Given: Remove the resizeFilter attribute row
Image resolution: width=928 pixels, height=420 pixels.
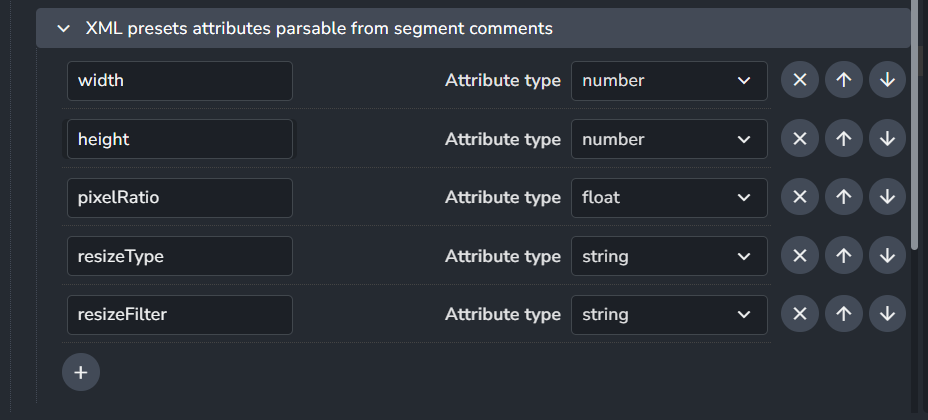Looking at the screenshot, I should pos(800,314).
